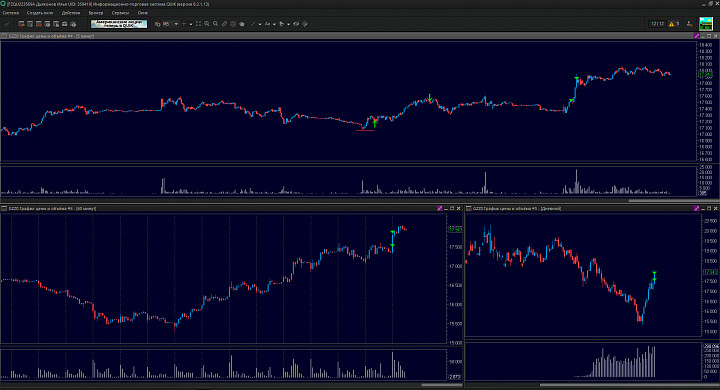Select the hand pan tool

click(x=242, y=24)
